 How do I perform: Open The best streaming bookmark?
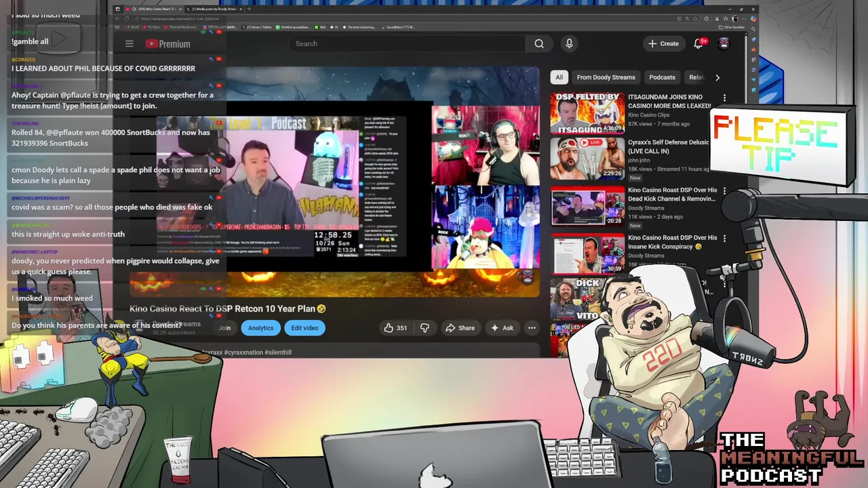[359, 27]
